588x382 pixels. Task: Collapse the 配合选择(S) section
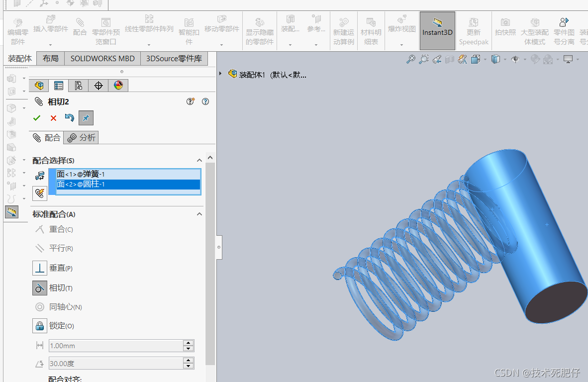click(199, 161)
